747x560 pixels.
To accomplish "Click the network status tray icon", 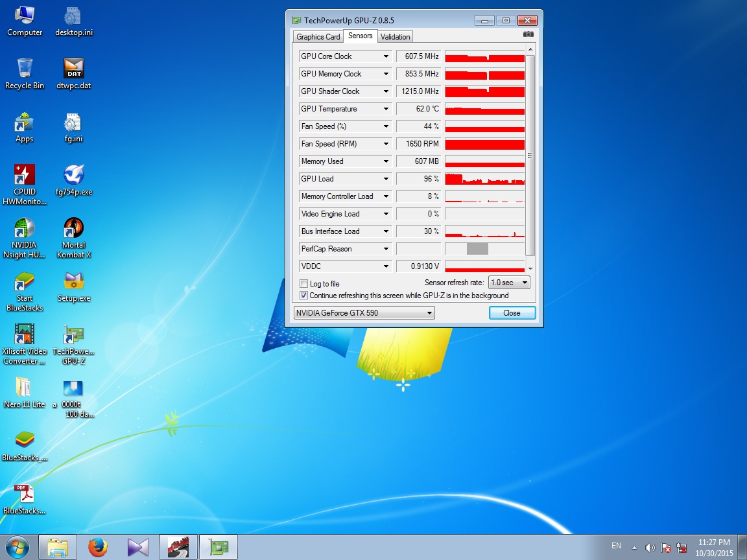I will click(x=682, y=548).
